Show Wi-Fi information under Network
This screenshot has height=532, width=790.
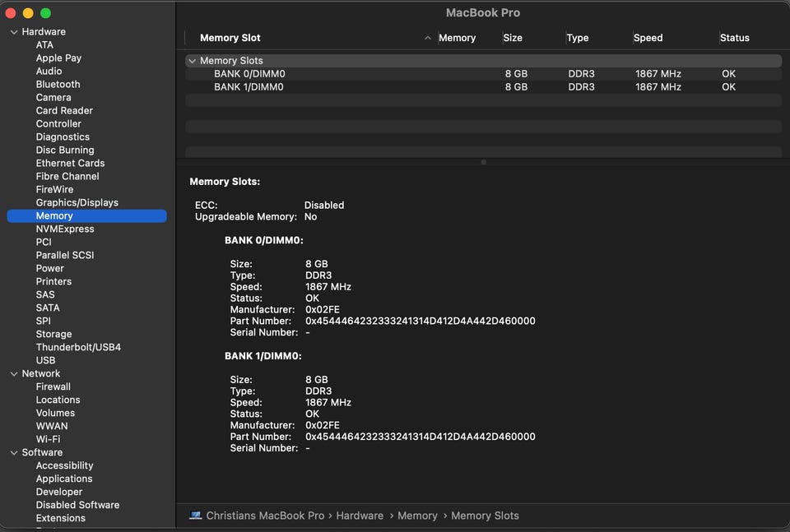coord(48,440)
